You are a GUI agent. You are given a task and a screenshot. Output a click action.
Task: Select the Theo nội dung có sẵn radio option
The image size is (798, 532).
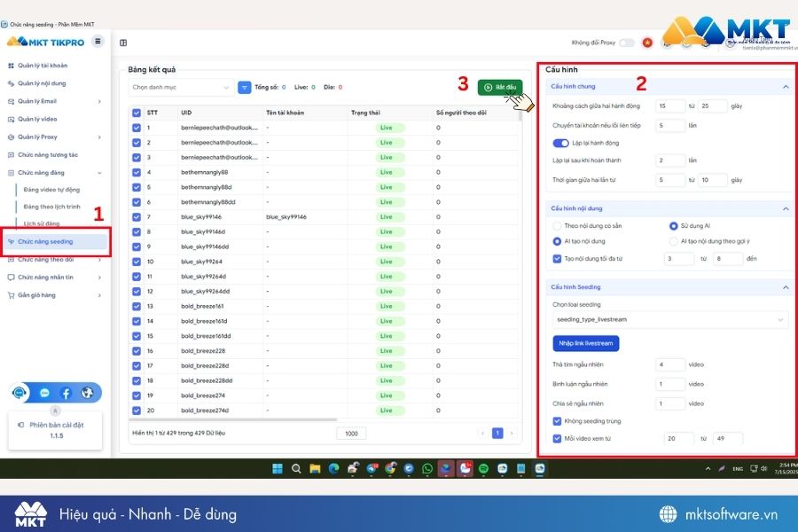tap(557, 226)
